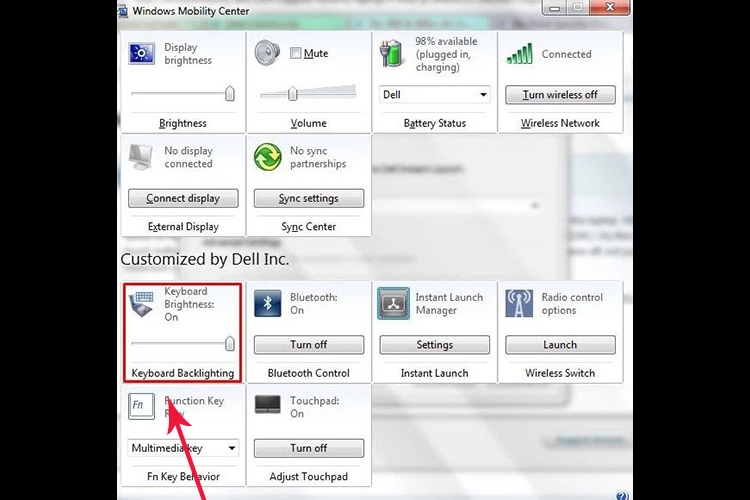Open the Dell power plan dropdown
The width and height of the screenshot is (750, 500).
pyautogui.click(x=434, y=94)
